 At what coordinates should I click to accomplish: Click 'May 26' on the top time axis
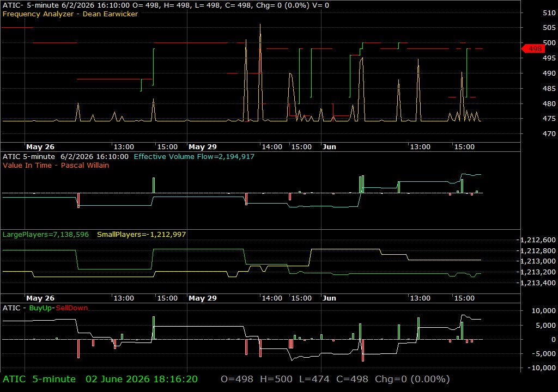(x=40, y=147)
